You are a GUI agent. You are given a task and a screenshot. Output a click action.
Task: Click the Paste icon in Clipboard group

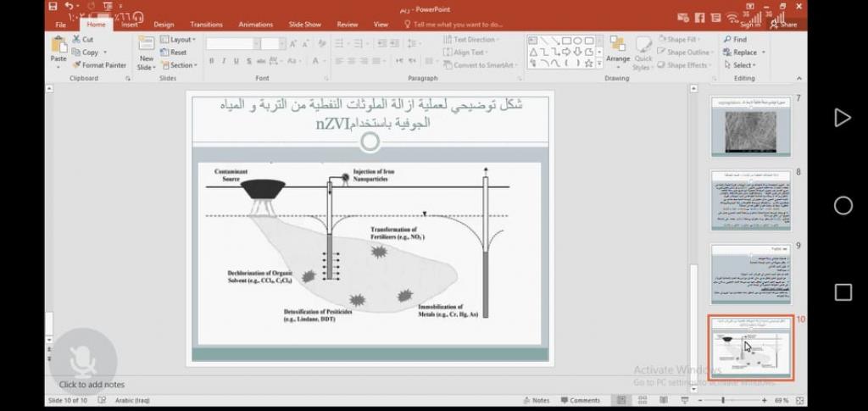click(58, 49)
